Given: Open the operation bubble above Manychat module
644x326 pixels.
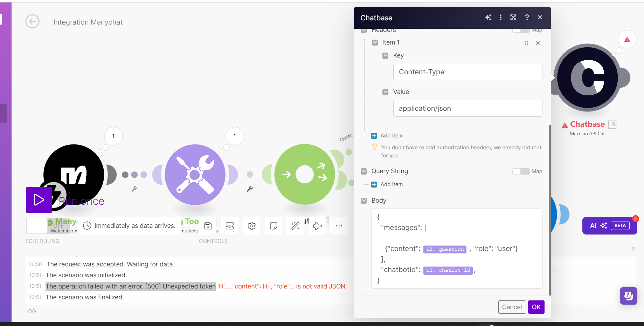Looking at the screenshot, I should (113, 136).
